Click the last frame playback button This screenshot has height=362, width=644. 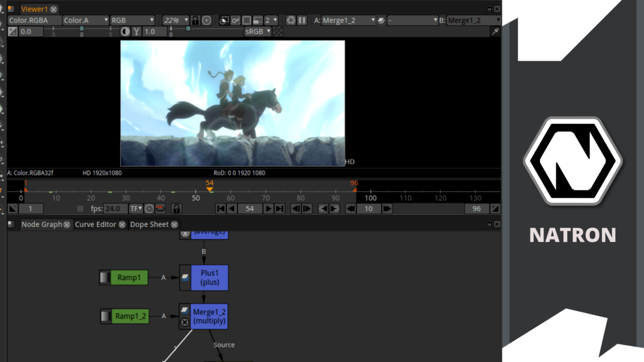click(x=279, y=208)
